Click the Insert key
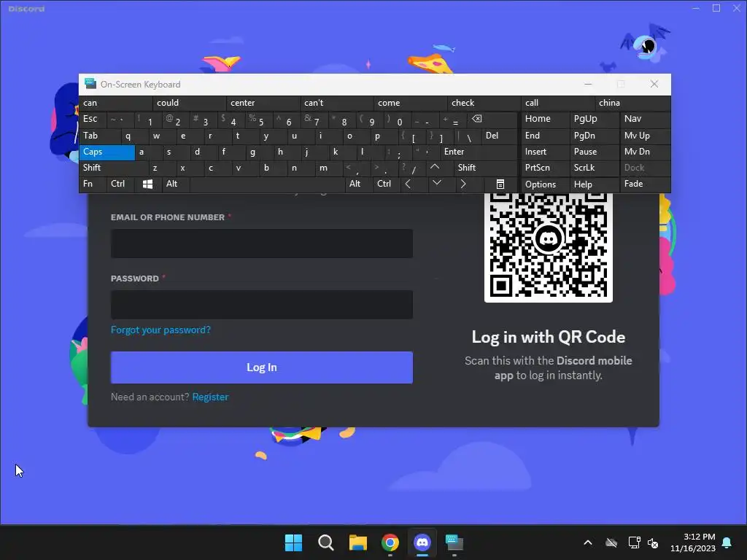The image size is (747, 560). coord(546,152)
